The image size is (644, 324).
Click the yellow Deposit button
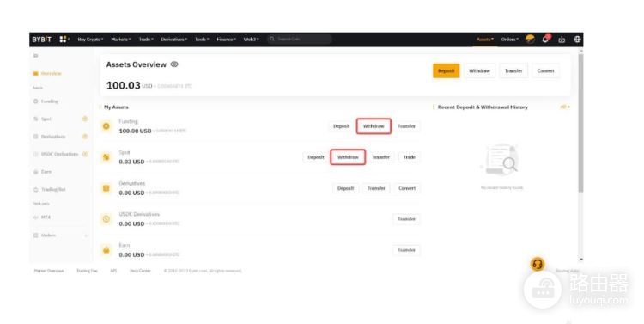[446, 70]
